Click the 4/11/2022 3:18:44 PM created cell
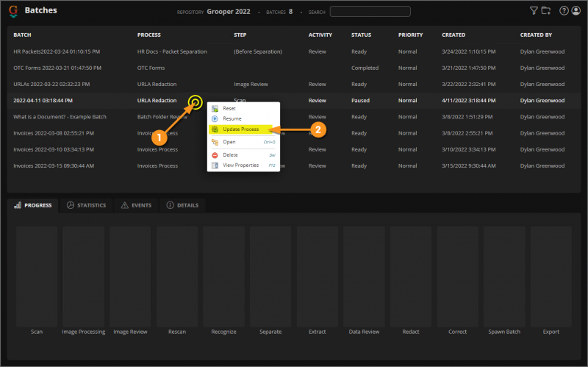 [x=469, y=101]
